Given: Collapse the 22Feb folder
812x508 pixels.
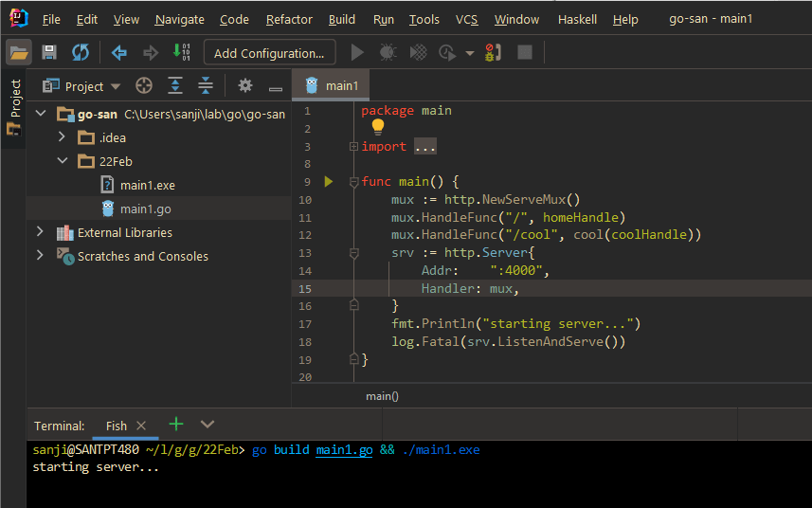Looking at the screenshot, I should 63,161.
